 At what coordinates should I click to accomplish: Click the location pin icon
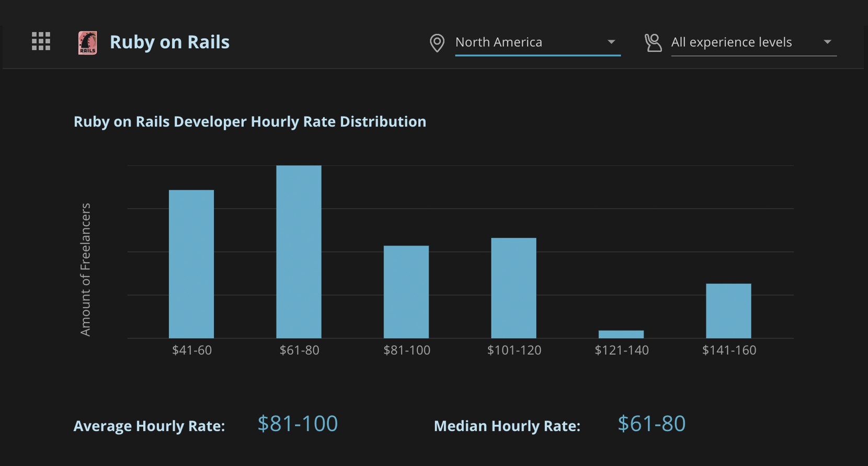point(437,43)
